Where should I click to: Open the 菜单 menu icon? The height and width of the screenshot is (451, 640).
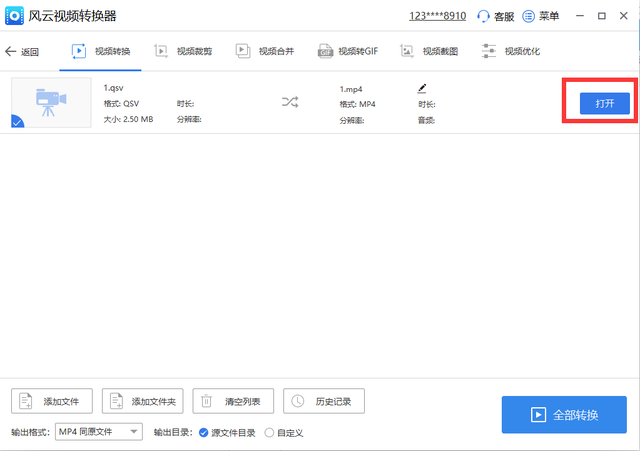(528, 16)
